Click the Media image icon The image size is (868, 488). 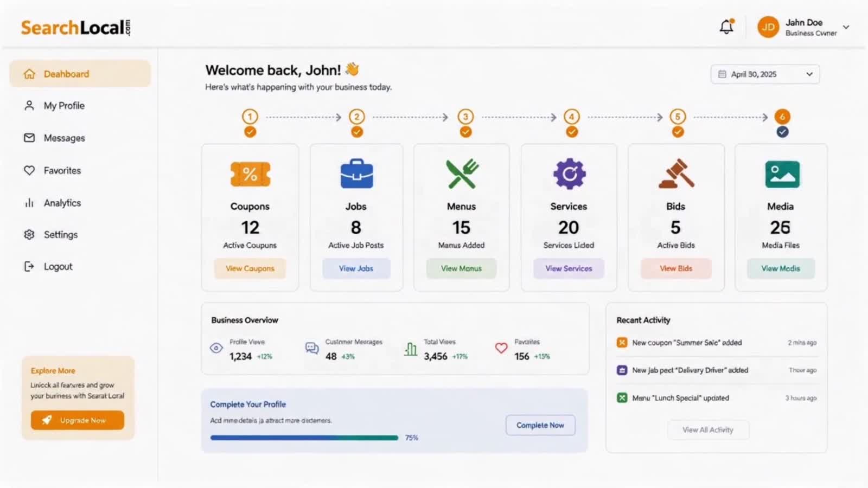point(782,174)
